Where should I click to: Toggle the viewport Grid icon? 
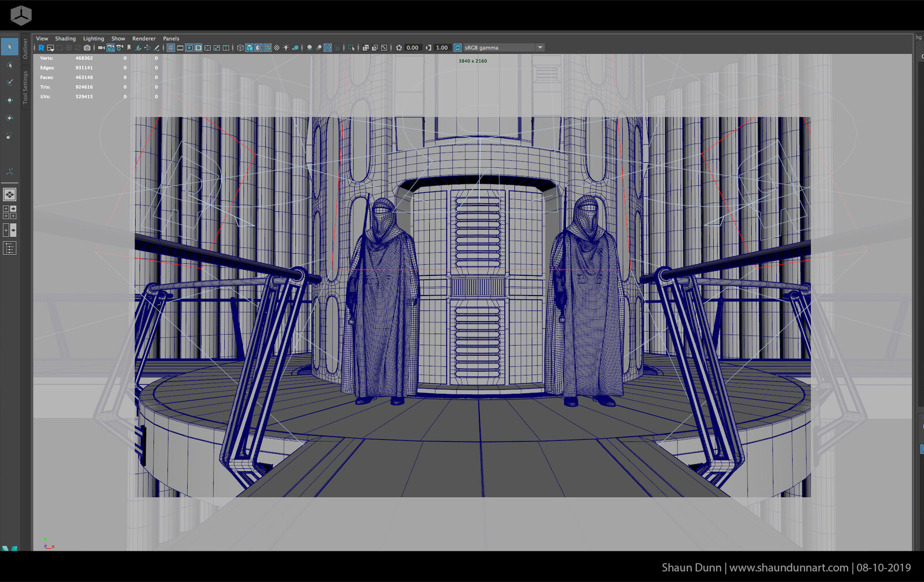click(x=171, y=48)
